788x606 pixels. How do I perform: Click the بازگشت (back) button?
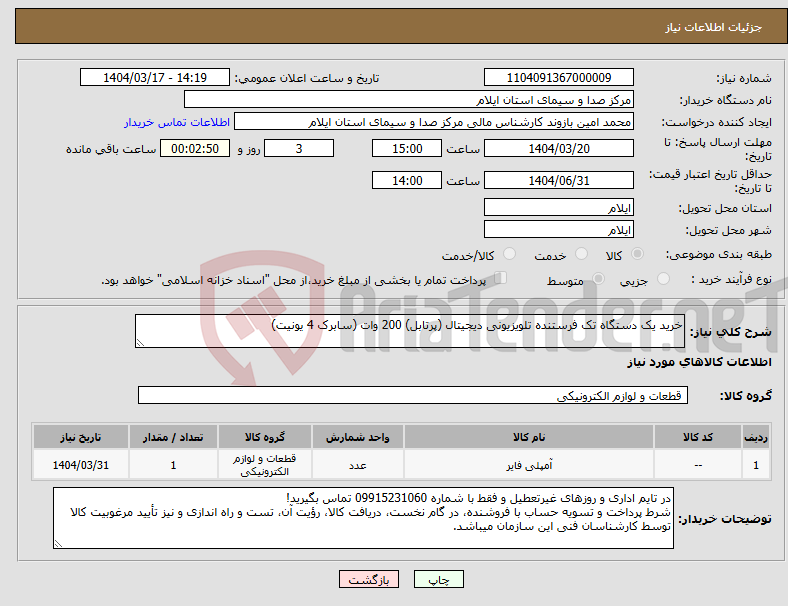369,579
